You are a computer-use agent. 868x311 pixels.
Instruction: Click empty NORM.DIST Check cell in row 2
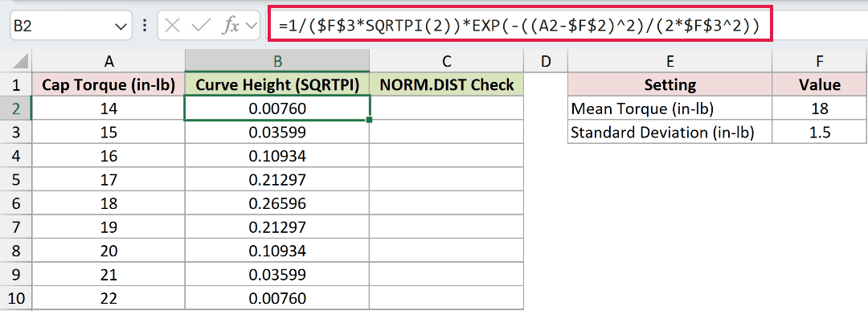[x=447, y=108]
